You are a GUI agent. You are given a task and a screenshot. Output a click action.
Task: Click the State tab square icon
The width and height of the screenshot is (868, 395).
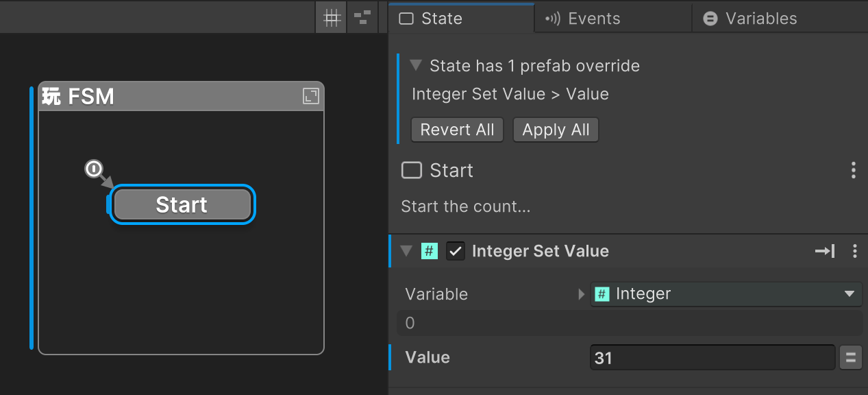406,19
